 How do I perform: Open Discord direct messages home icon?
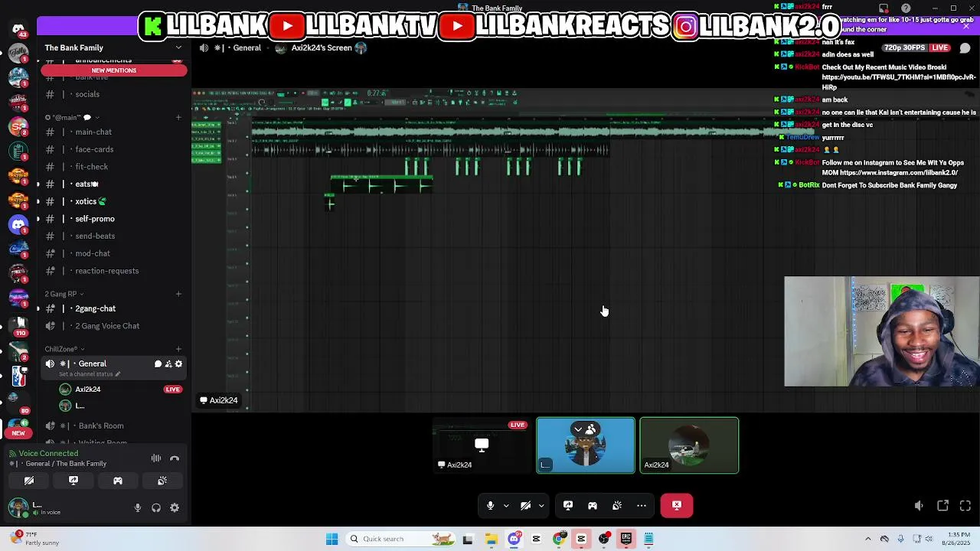click(18, 29)
